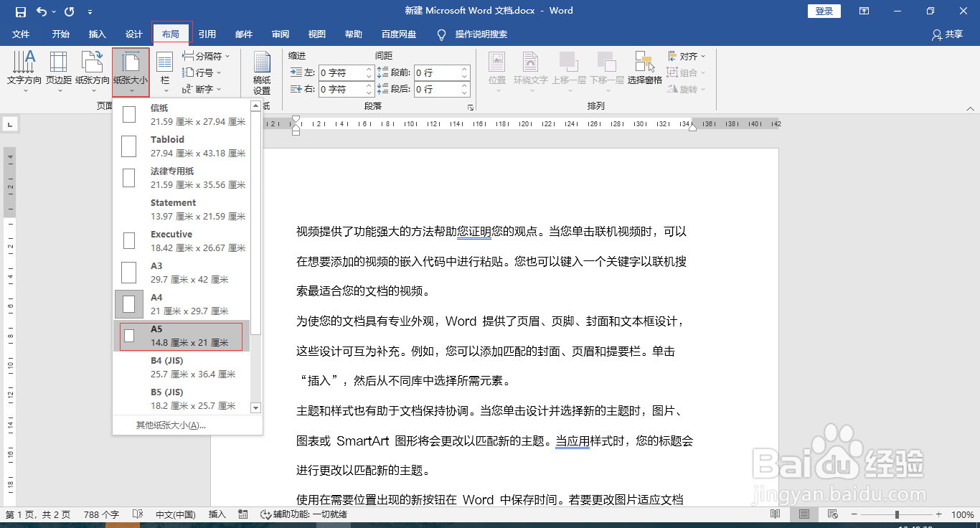Screen dimensions: 980x528
Task: Select A4 paper size option
Action: pyautogui.click(x=182, y=304)
